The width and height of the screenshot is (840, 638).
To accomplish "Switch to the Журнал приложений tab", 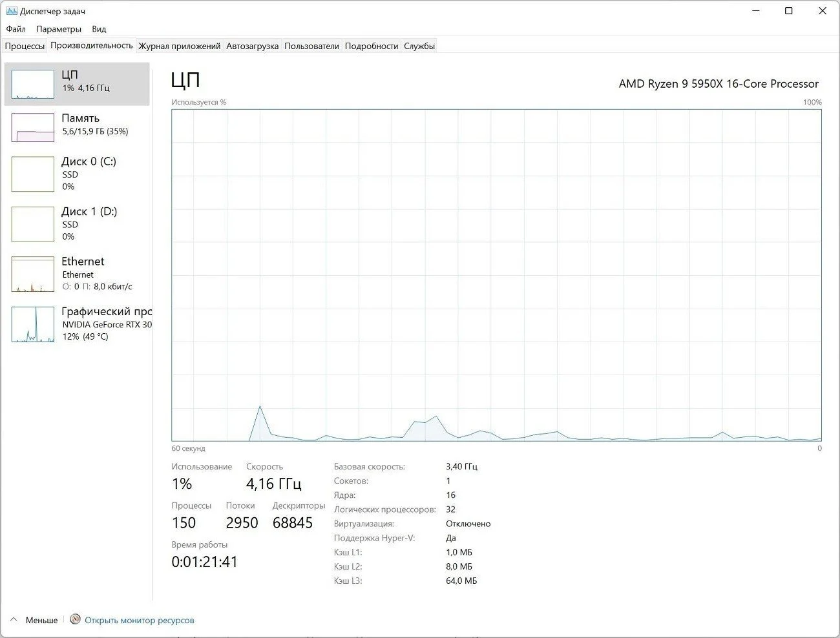I will pyautogui.click(x=180, y=46).
